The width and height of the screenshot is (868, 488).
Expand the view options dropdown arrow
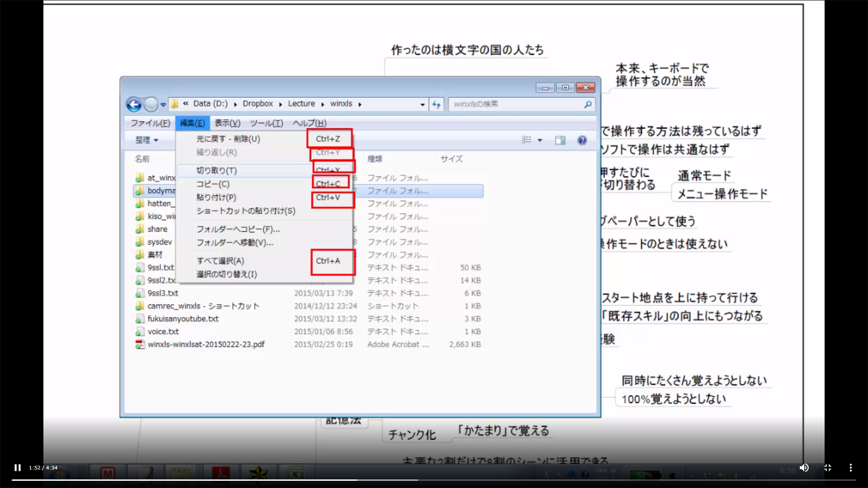[x=540, y=140]
